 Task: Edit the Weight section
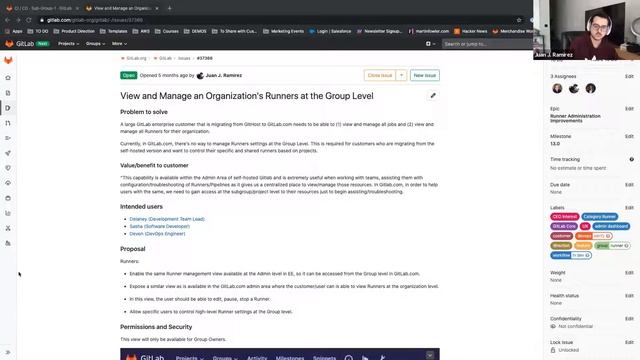point(629,273)
